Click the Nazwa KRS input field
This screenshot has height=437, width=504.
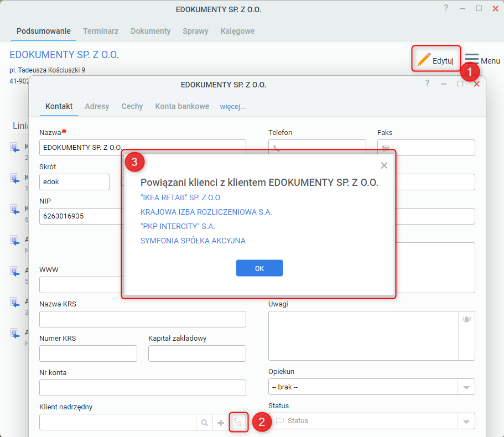[x=143, y=319]
